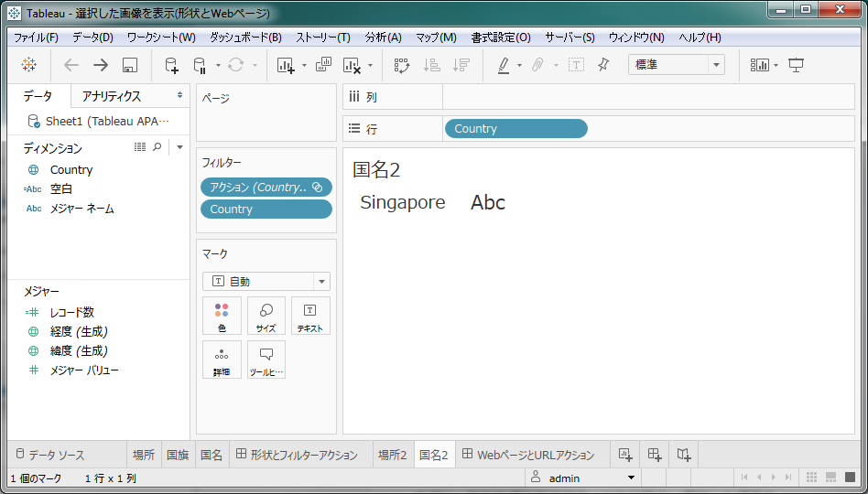Select the アクション (Country) filter pill

pos(266,188)
